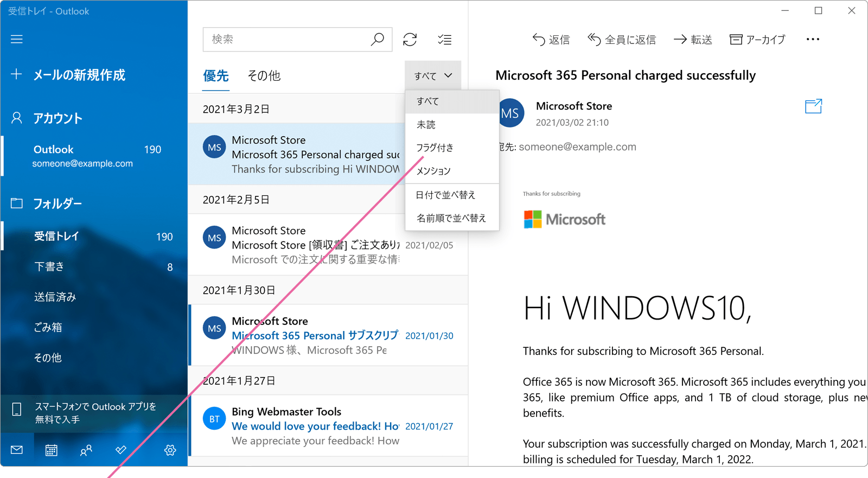Click the 2021年3月2日 date header
The height and width of the screenshot is (478, 868).
tap(236, 109)
